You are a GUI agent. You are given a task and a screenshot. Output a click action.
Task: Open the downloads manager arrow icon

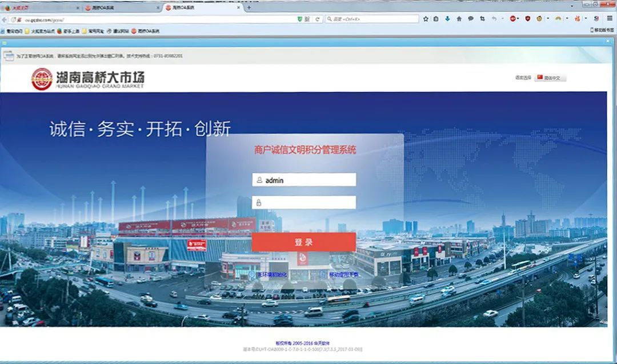pyautogui.click(x=447, y=19)
